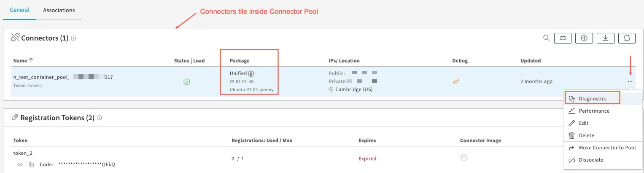Sort connectors by Name column
The image size is (644, 173).
(x=23, y=61)
